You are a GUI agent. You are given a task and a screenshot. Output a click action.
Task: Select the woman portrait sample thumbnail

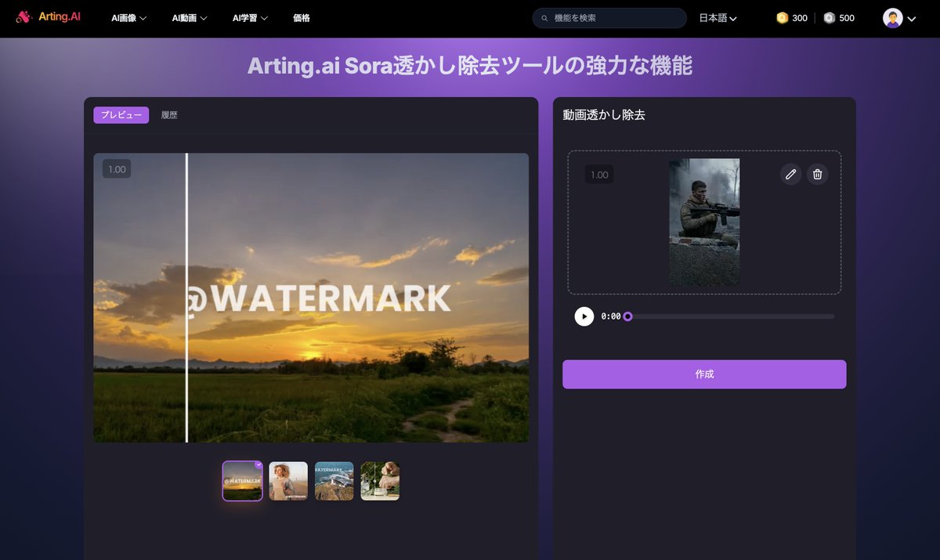click(x=288, y=481)
